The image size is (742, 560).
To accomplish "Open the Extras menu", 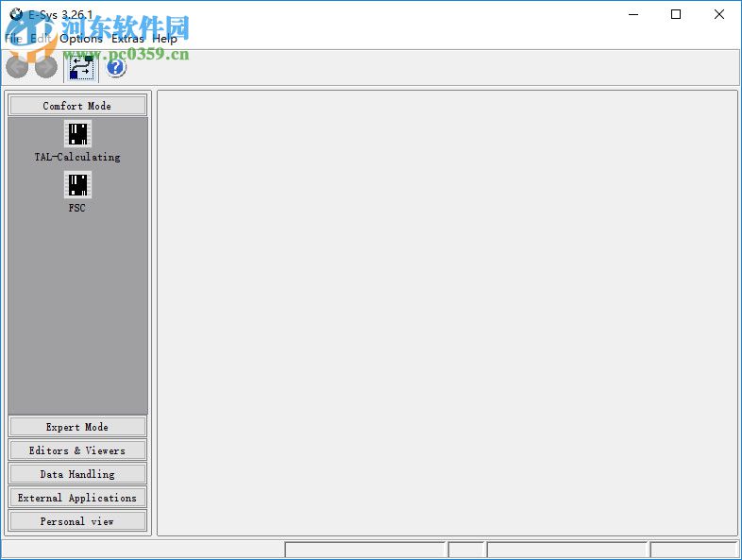I will [x=127, y=39].
